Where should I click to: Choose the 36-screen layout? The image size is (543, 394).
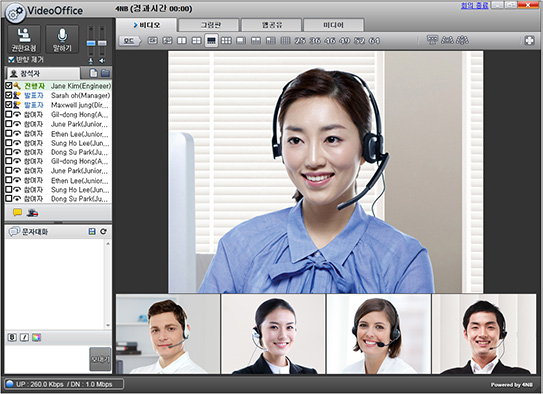tap(315, 41)
